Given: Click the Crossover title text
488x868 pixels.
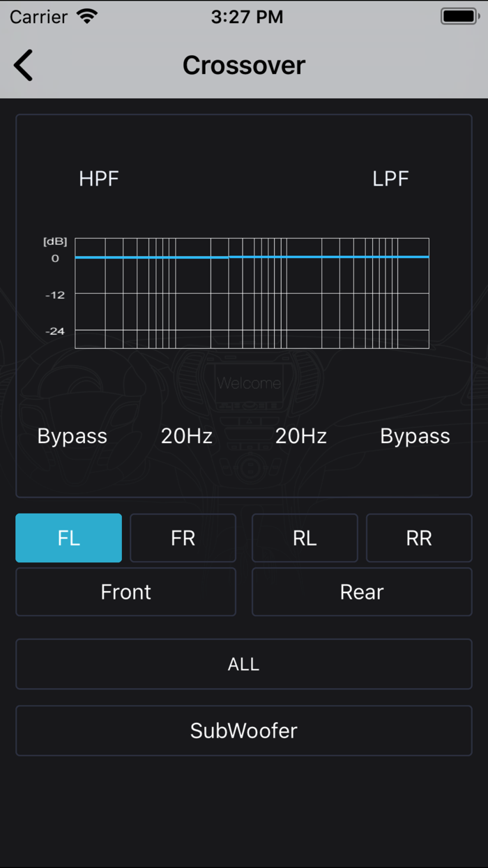Looking at the screenshot, I should 243,64.
